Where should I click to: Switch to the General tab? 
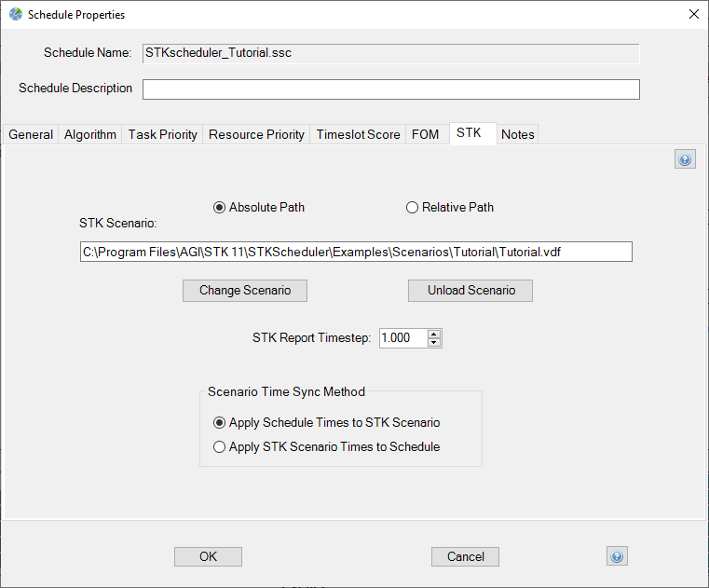coord(31,134)
